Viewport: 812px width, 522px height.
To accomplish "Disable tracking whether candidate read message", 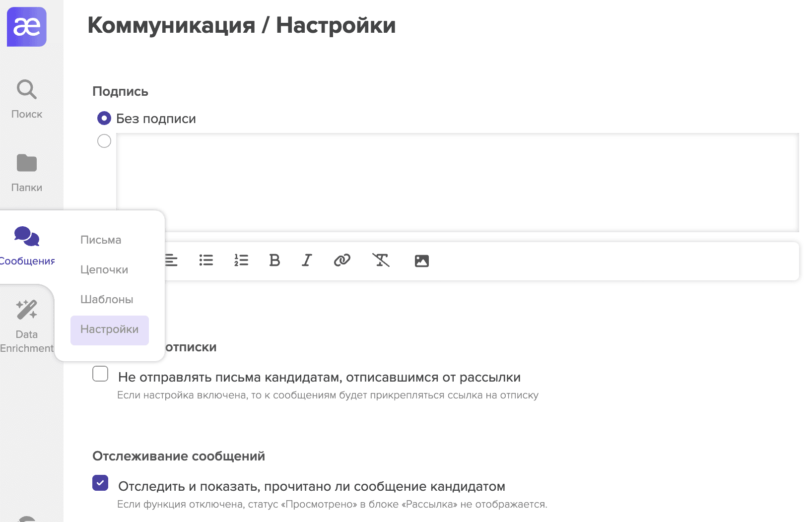I will (100, 483).
